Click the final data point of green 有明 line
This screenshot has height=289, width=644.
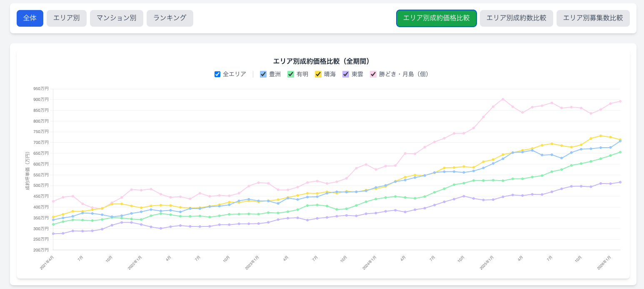coord(620,152)
